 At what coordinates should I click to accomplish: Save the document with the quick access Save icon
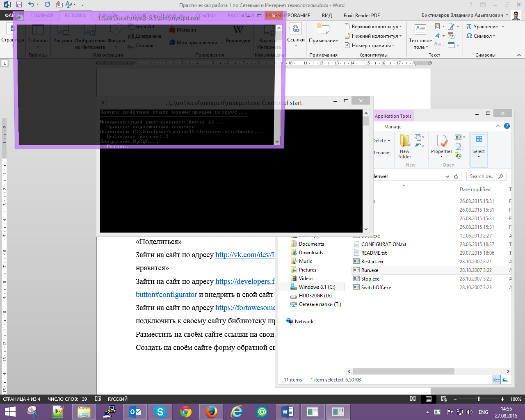click(x=19, y=5)
